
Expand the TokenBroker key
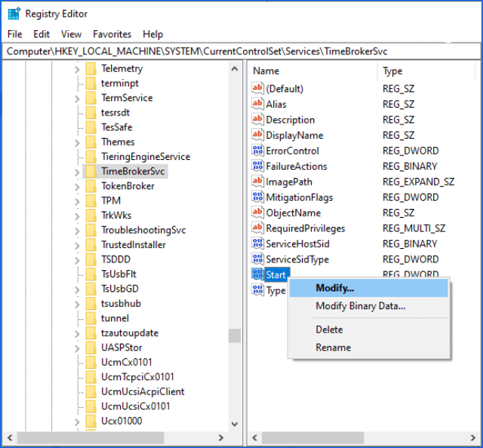click(77, 187)
